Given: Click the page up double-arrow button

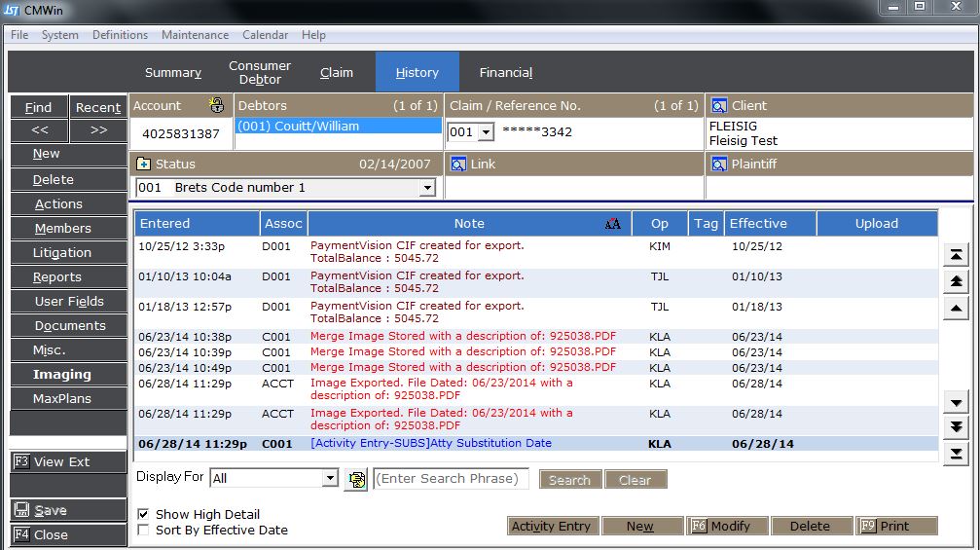Looking at the screenshot, I should pyautogui.click(x=957, y=281).
